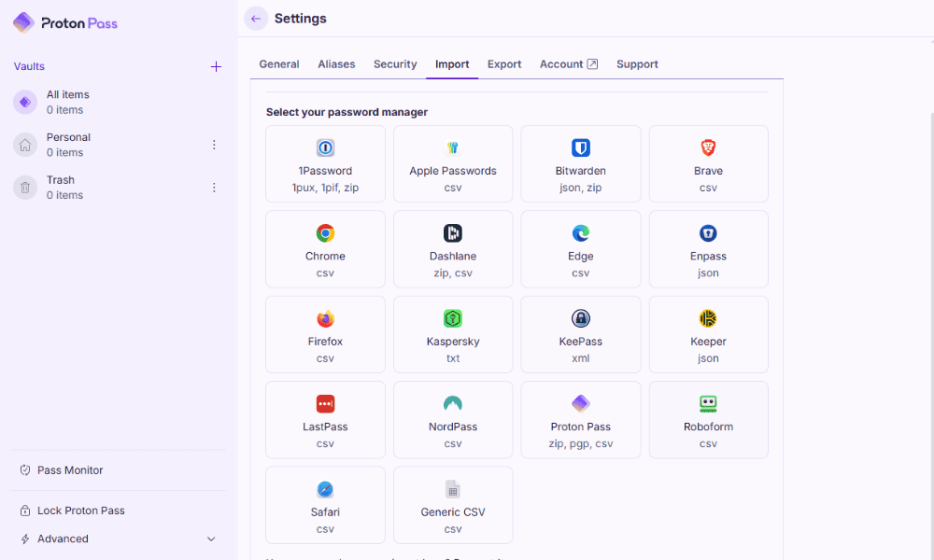Viewport: 934px width, 560px height.
Task: Open Personal vault options menu
Action: point(214,145)
